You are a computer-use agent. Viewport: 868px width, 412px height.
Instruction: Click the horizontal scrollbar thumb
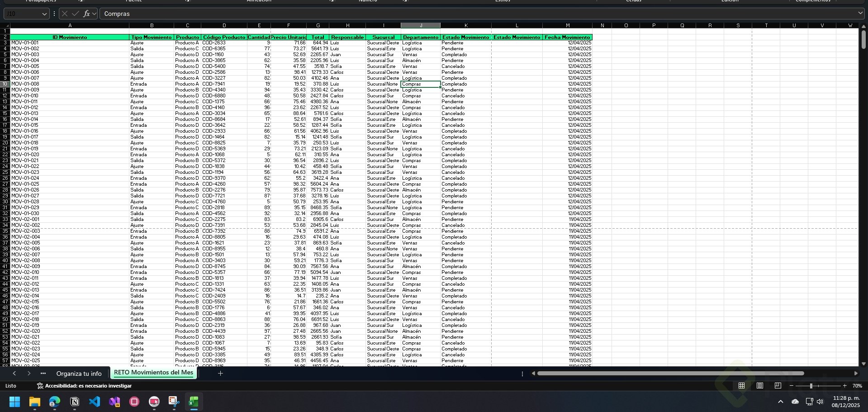coord(670,374)
